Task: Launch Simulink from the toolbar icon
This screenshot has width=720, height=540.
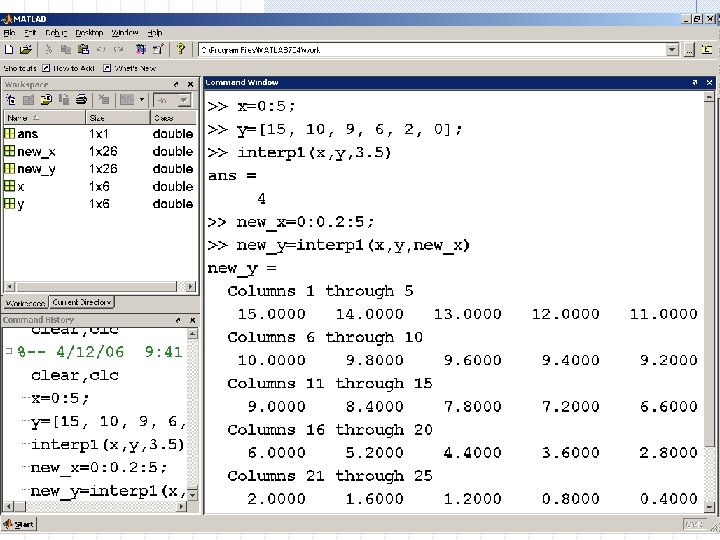Action: click(x=141, y=49)
